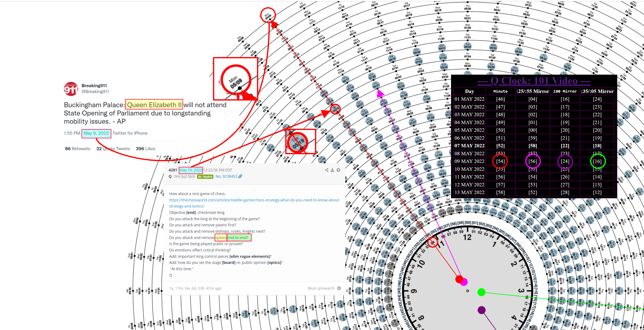Click the May 9, 2022 tweet date
644x330 pixels.
96,133
